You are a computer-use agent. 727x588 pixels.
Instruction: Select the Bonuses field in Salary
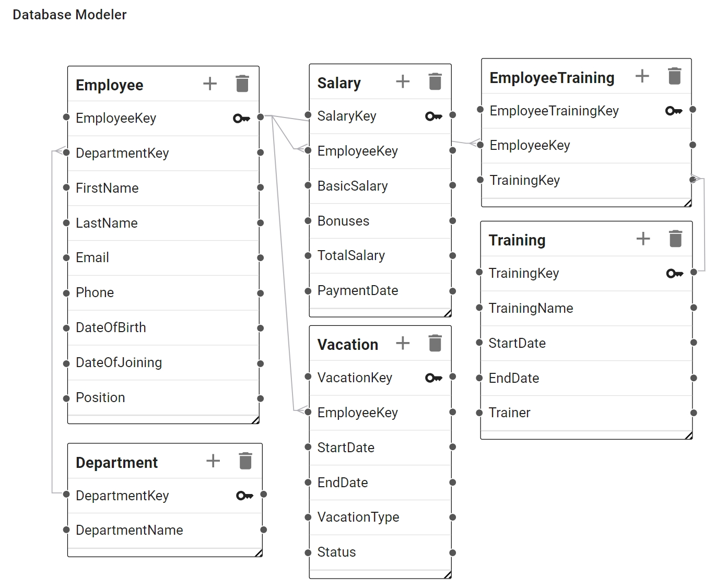380,221
